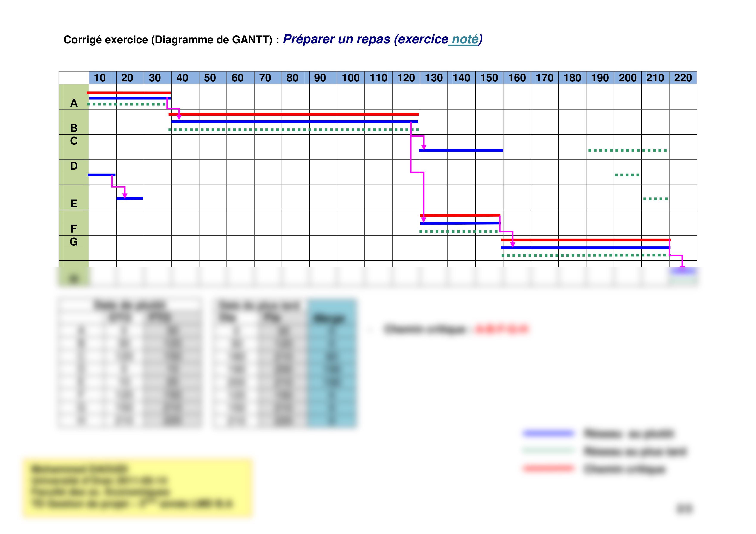
Task: Click the 'noté' underlined link in title
Action: 465,39
